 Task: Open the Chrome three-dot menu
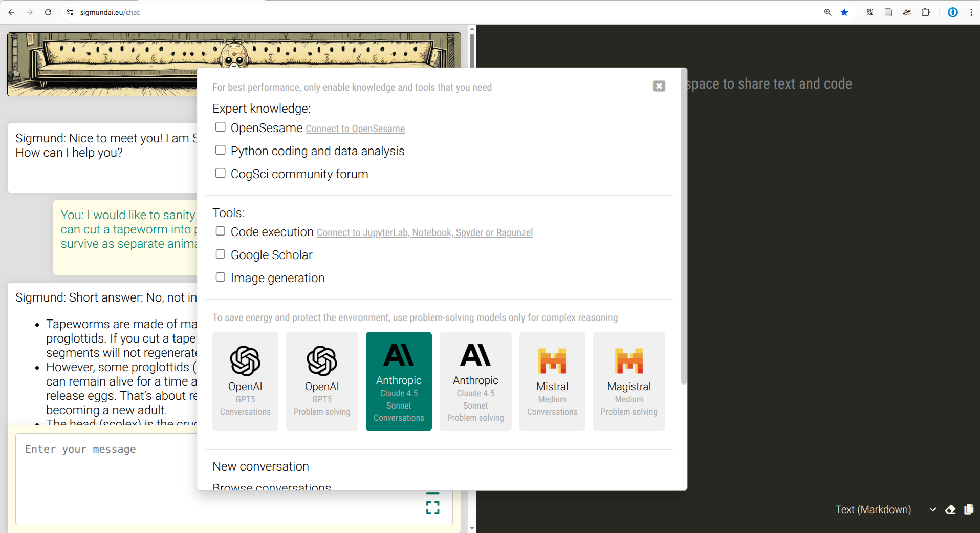(971, 12)
